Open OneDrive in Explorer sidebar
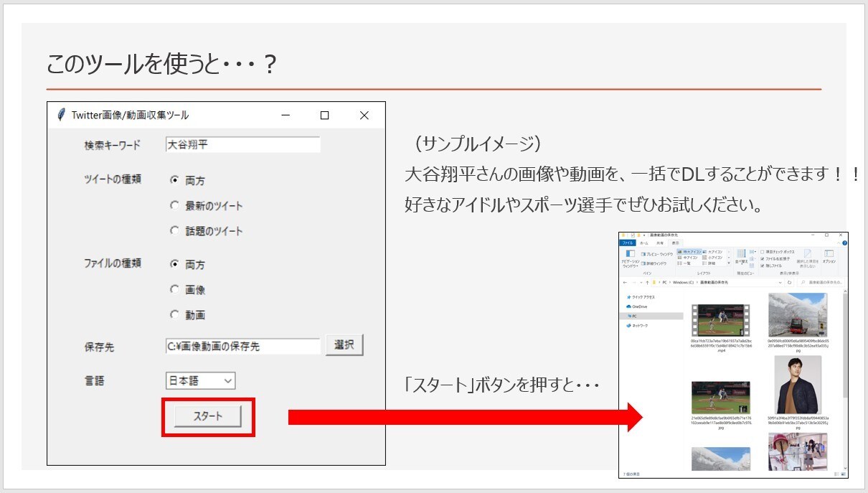The height and width of the screenshot is (493, 868). click(637, 306)
